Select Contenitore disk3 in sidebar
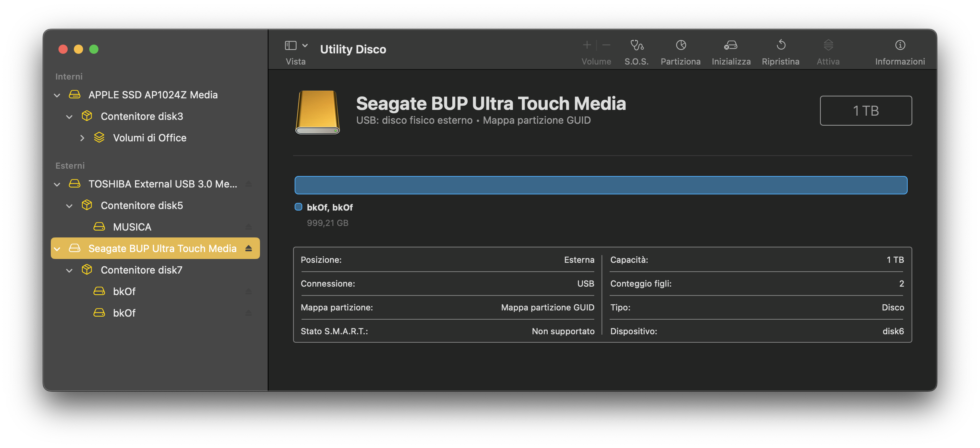The height and width of the screenshot is (448, 980). (x=142, y=116)
